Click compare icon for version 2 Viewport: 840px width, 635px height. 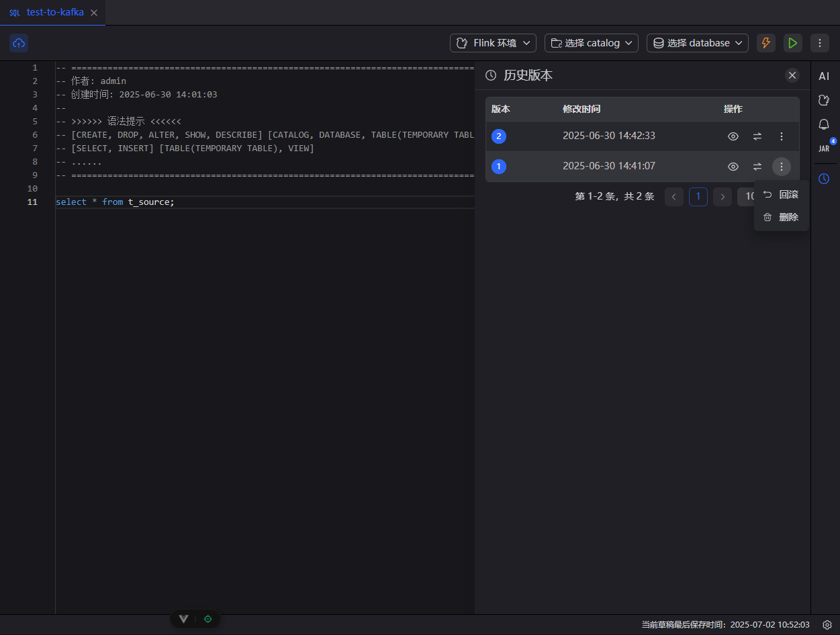pos(757,136)
